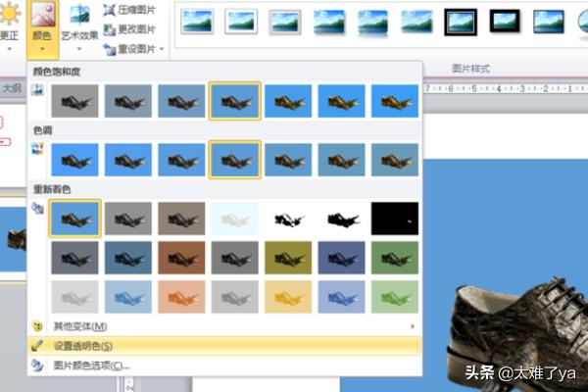Choose the dark indigo recolor swatch

coord(341,258)
